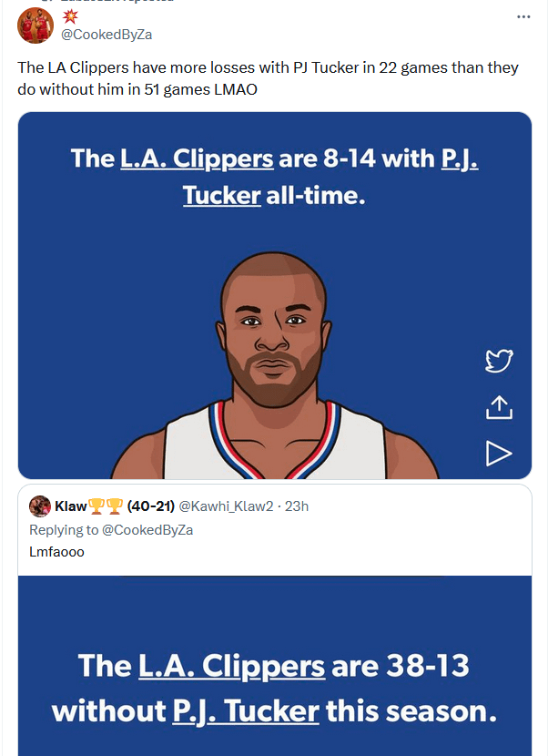The width and height of the screenshot is (548, 756).
Task: Click the 'Lmfaooo' quoted reply text
Action: point(57,551)
